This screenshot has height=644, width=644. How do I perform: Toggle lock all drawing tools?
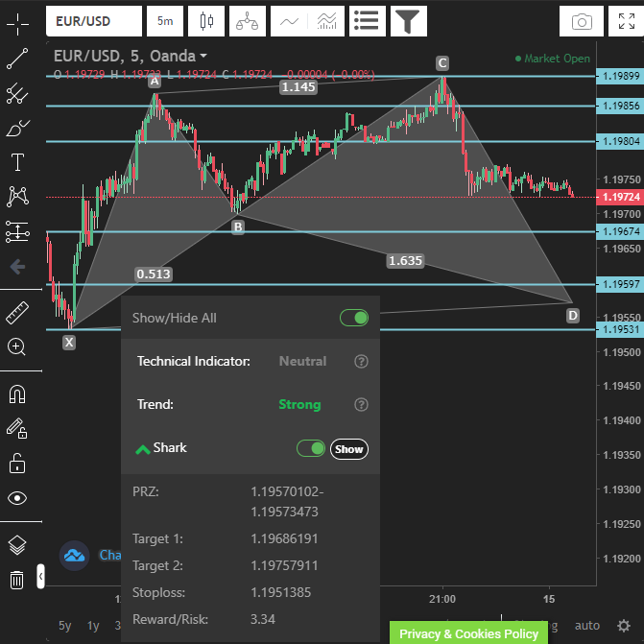[17, 464]
